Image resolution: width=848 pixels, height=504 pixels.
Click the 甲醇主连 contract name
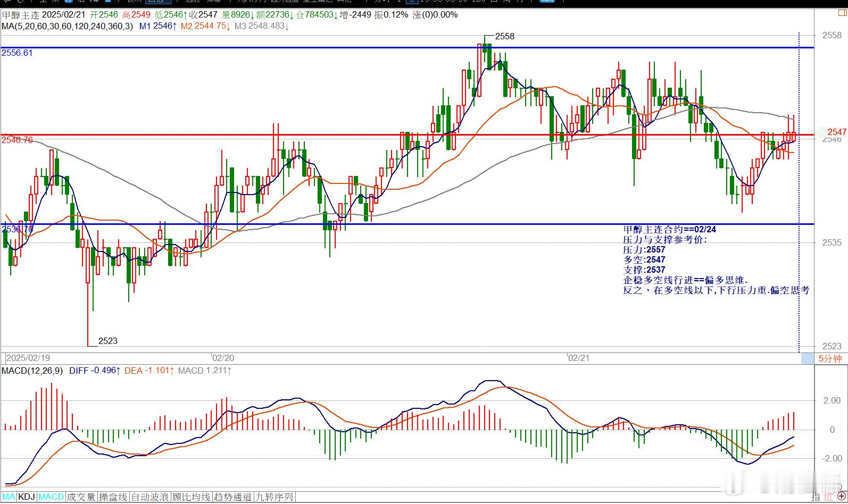tap(20, 15)
